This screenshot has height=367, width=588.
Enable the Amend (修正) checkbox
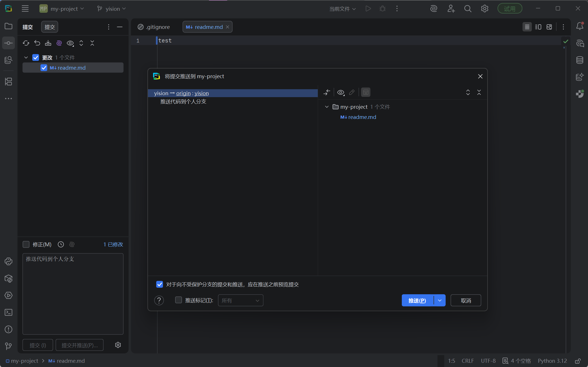(26, 244)
